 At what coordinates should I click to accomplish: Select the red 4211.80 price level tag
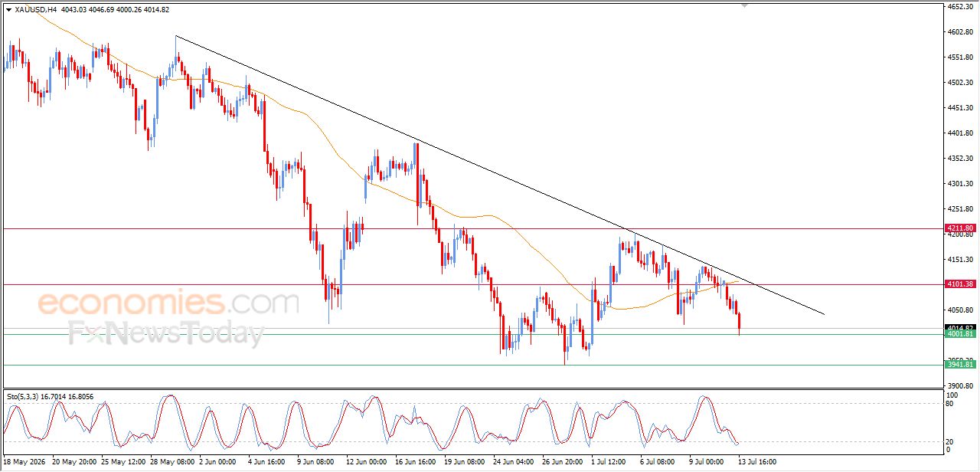point(960,228)
